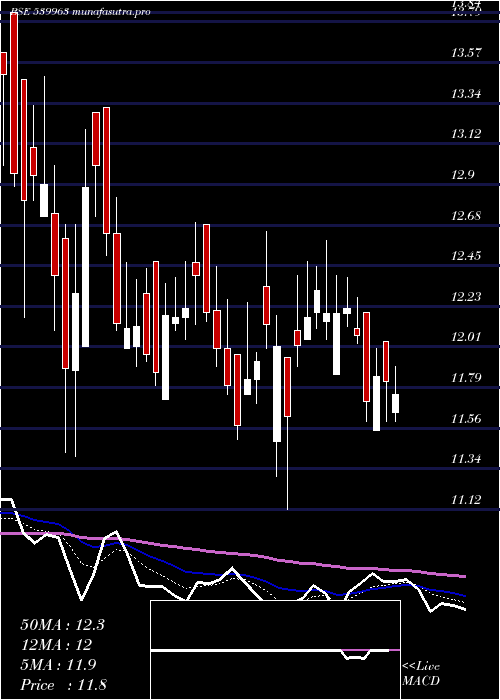The width and height of the screenshot is (500, 700).
Task: Select the 12.01 price axis label
Action: [x=467, y=337]
